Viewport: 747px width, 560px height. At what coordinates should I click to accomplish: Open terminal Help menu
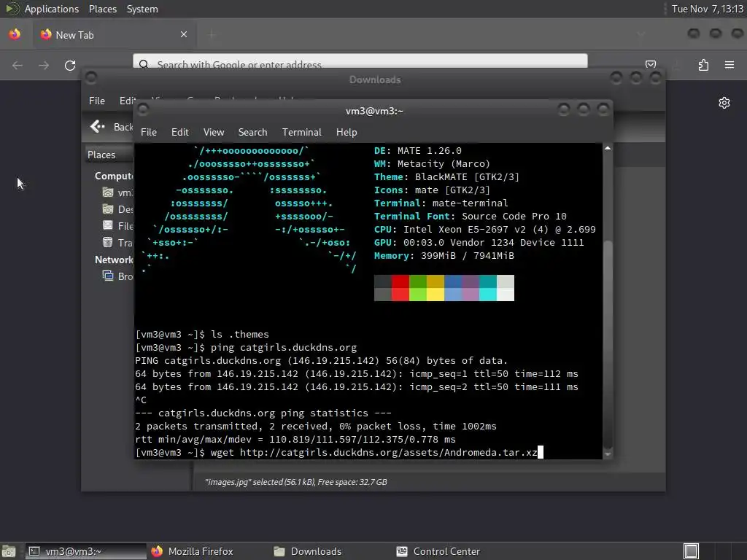[x=347, y=132]
